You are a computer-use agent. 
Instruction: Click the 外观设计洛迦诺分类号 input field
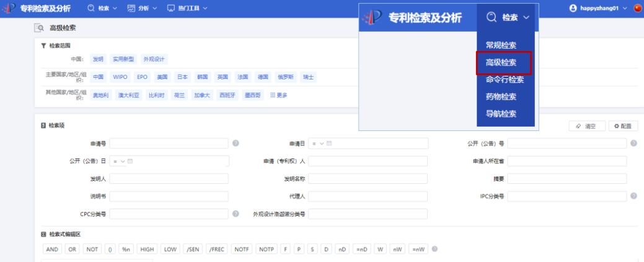point(368,214)
